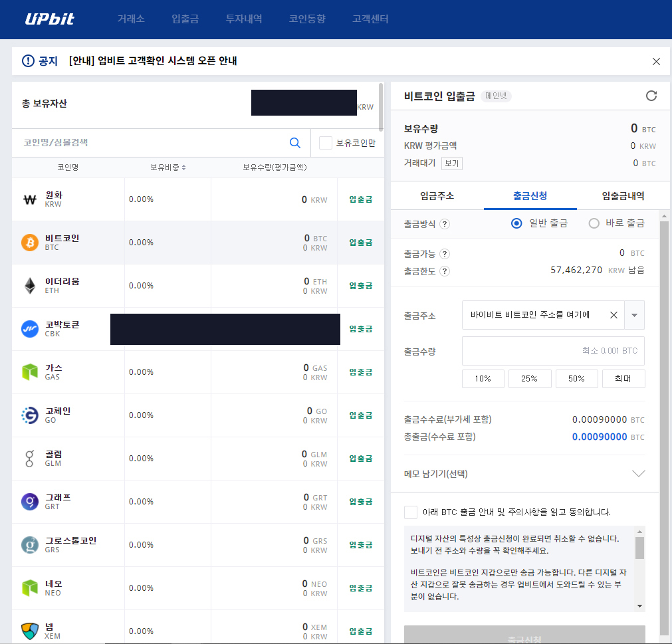Click the 비트코인 BTC coin icon
The width and height of the screenshot is (672, 644).
30,243
